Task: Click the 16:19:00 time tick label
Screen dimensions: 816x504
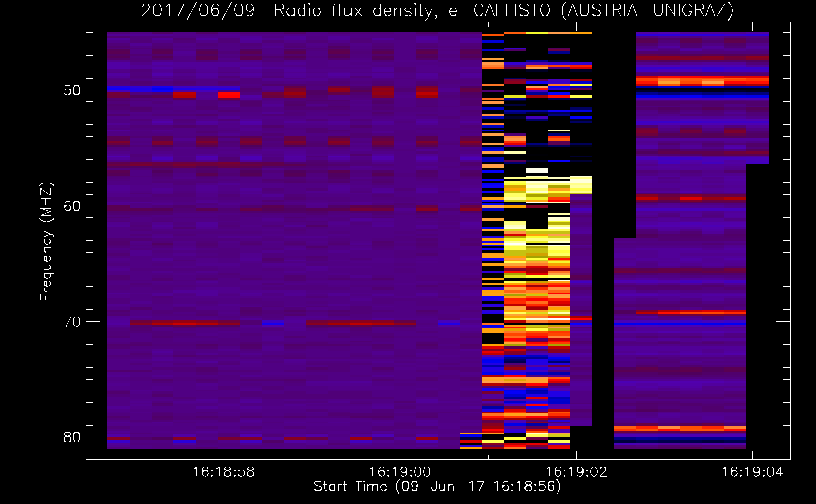Action: coord(400,472)
